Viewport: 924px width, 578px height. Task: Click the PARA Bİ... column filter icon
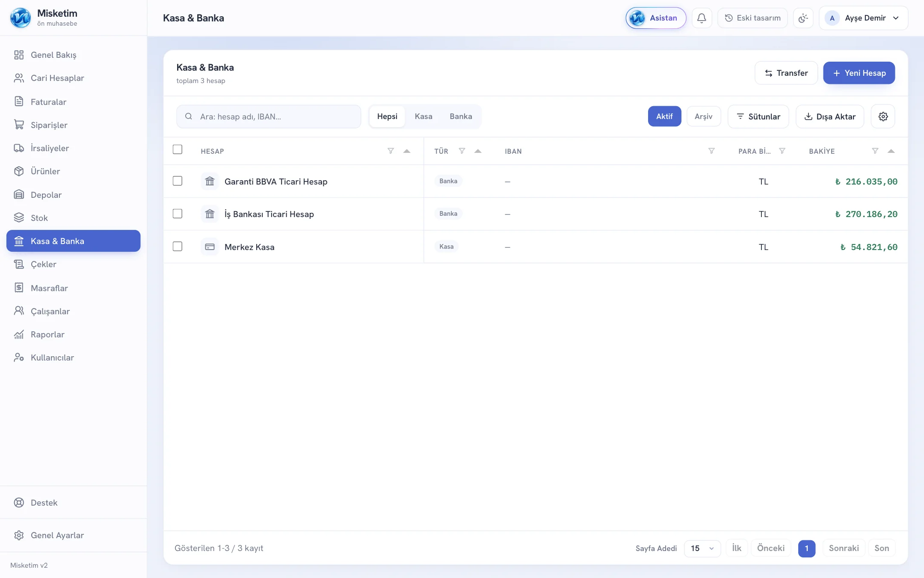click(x=782, y=151)
